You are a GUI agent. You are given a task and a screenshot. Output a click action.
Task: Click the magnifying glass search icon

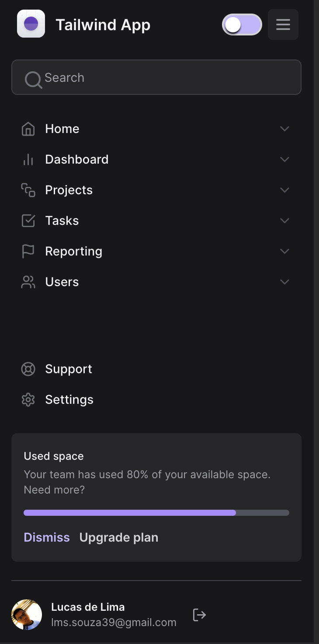(33, 79)
